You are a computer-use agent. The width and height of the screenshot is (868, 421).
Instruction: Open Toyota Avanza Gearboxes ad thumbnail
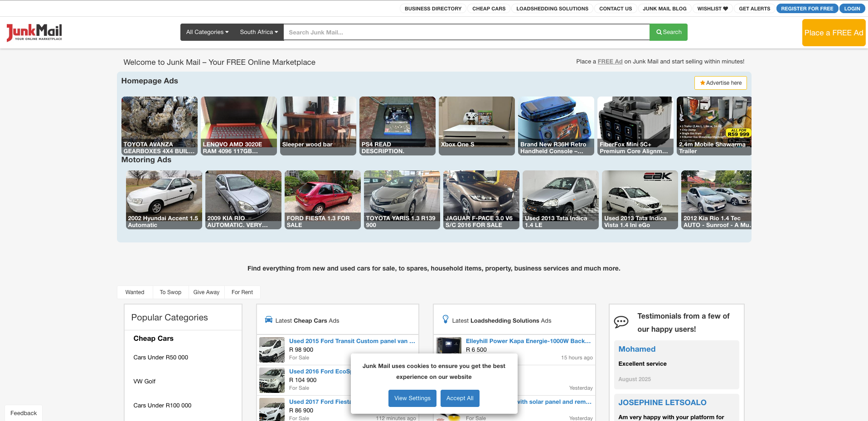pos(160,126)
